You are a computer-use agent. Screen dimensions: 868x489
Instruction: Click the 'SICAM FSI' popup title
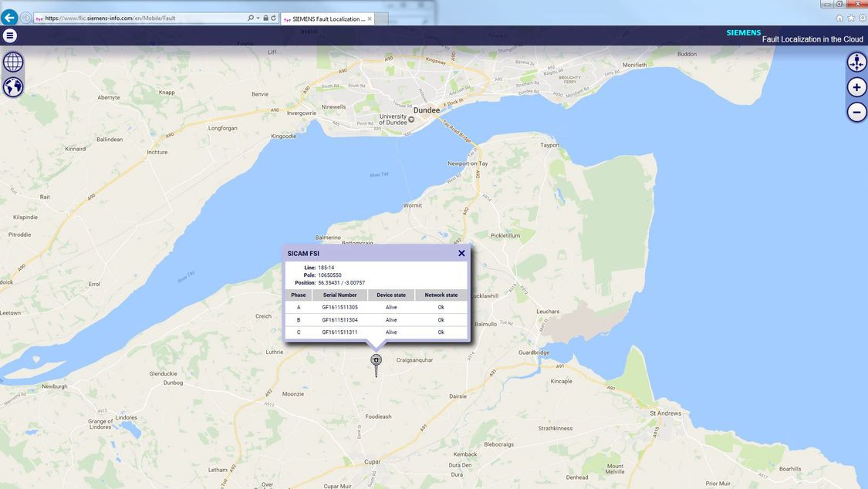coord(303,253)
